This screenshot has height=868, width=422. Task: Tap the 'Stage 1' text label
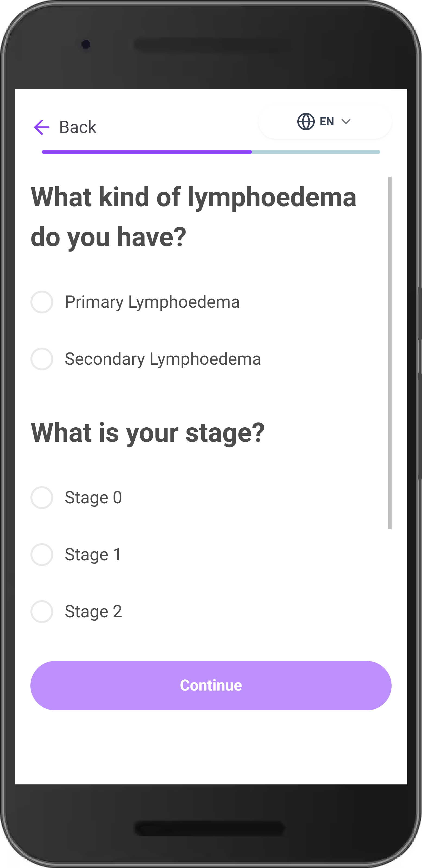(x=93, y=554)
